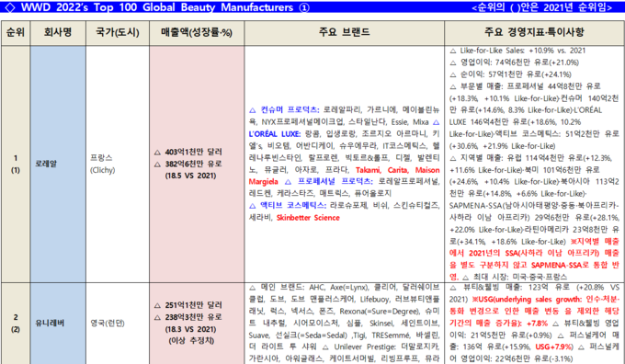
Task: Click the blue 컨슈머 프로덕츠 heading text
Action: 290,109
